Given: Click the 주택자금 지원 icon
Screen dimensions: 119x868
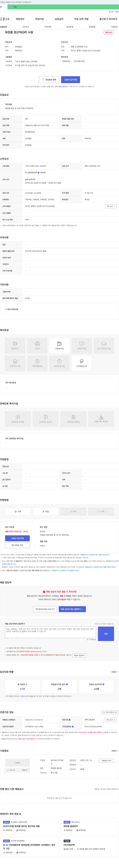Looking at the screenshot, I should click(x=15, y=363).
